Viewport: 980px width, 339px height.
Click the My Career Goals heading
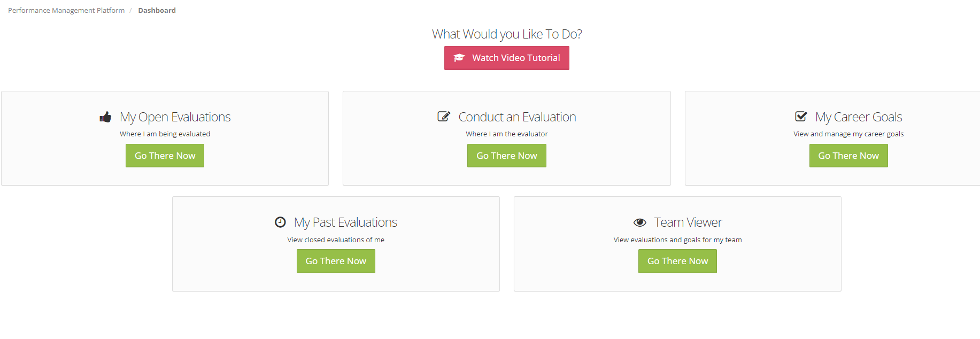coord(858,117)
